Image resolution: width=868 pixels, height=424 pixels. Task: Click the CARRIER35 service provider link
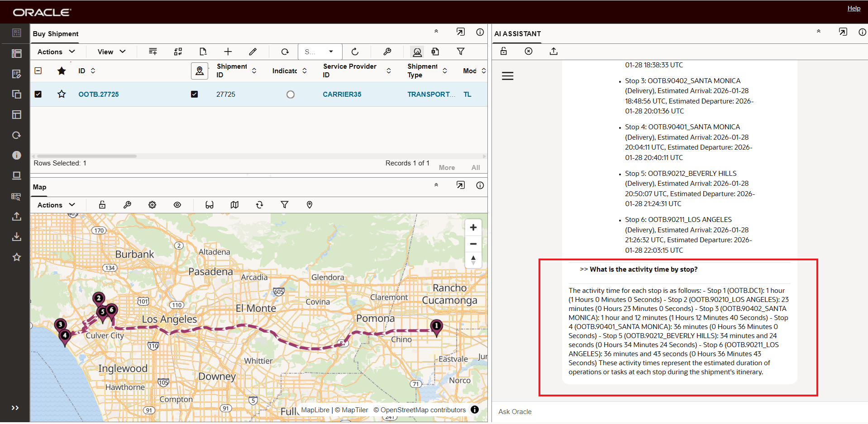[x=342, y=94]
